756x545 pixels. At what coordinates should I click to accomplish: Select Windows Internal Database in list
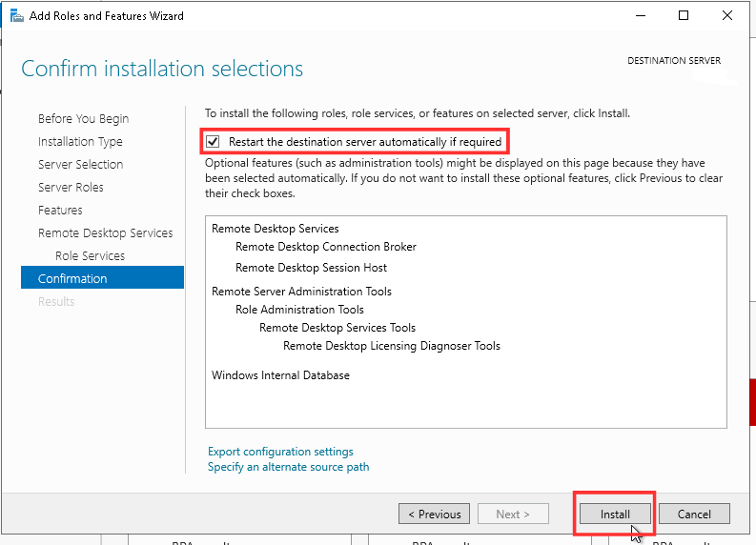pos(280,375)
